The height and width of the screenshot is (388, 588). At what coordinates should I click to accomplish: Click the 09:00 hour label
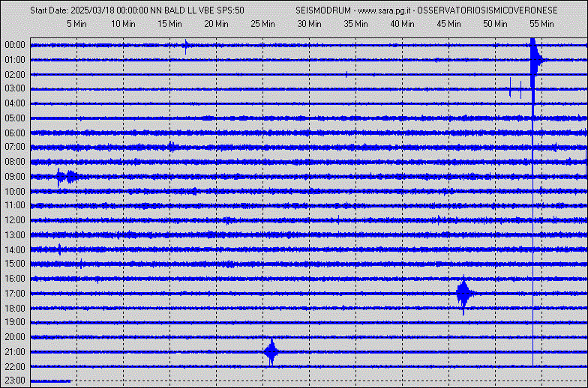pos(15,177)
